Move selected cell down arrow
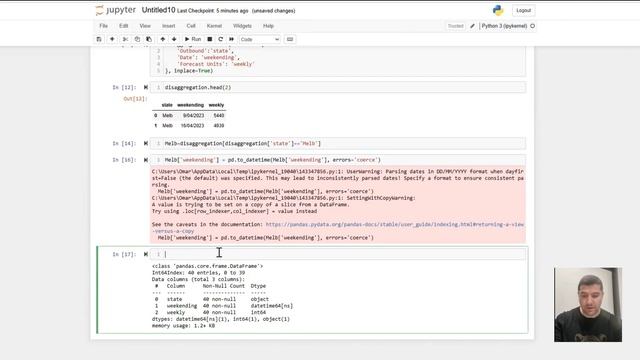The height and width of the screenshot is (360, 640). (x=174, y=39)
